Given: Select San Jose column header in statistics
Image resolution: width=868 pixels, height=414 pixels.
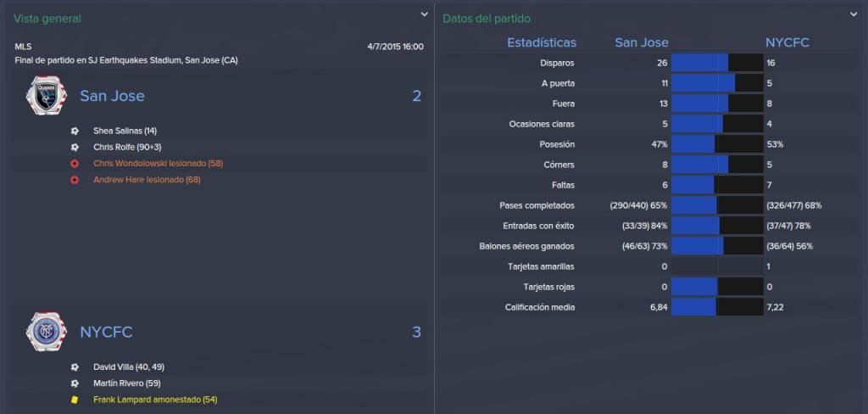Looking at the screenshot, I should coord(642,42).
